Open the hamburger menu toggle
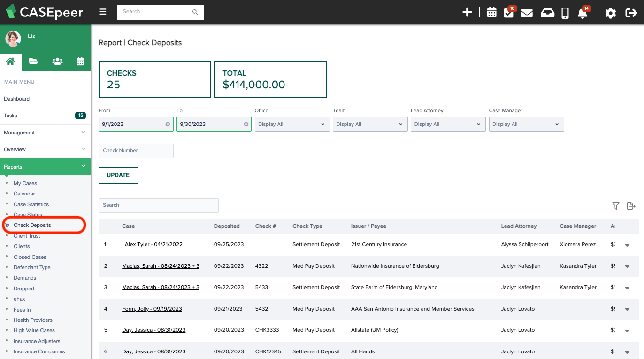644x359 pixels. pos(103,12)
